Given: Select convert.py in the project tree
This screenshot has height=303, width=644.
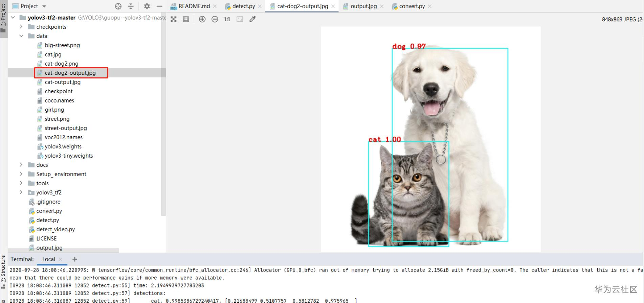Looking at the screenshot, I should [49, 211].
